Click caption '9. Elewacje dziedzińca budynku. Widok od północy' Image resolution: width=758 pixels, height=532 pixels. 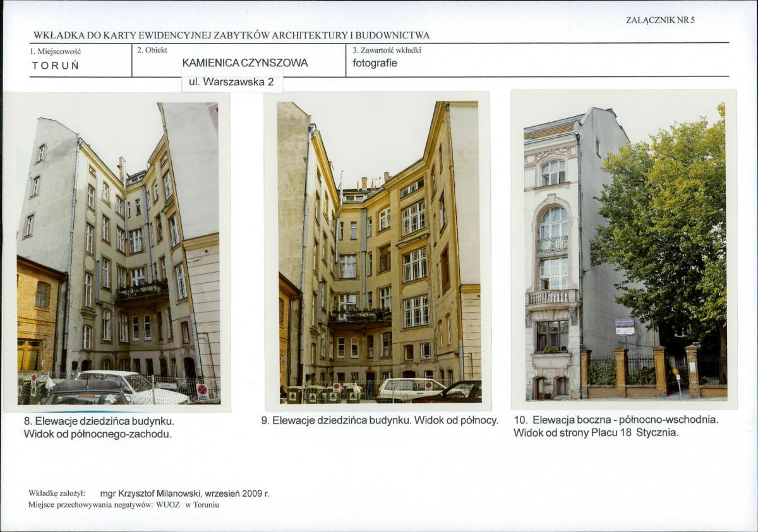pyautogui.click(x=380, y=420)
